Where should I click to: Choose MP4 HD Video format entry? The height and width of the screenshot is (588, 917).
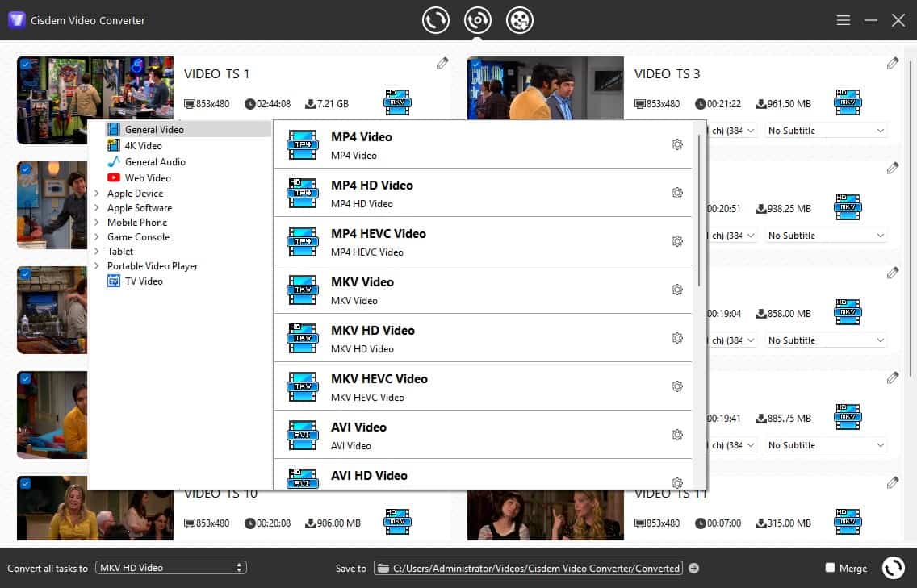tap(483, 193)
